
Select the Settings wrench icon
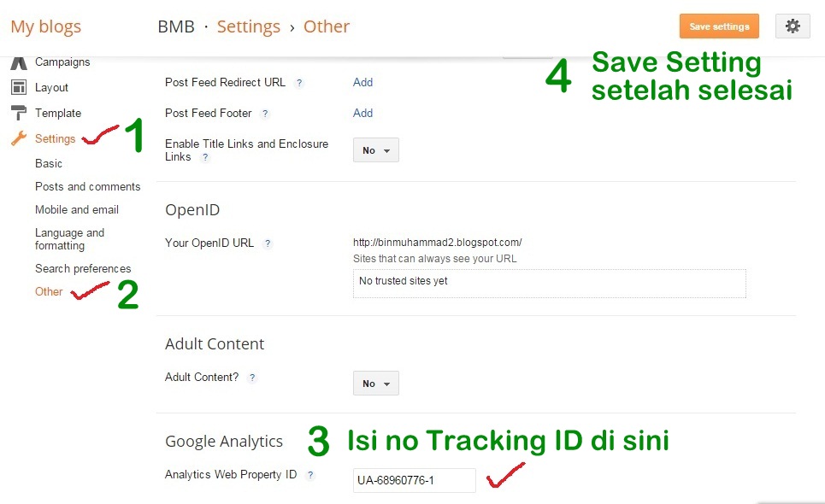(x=18, y=138)
